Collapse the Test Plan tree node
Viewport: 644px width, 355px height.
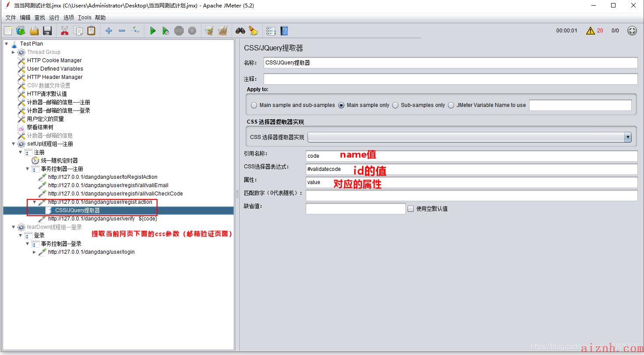click(x=7, y=43)
